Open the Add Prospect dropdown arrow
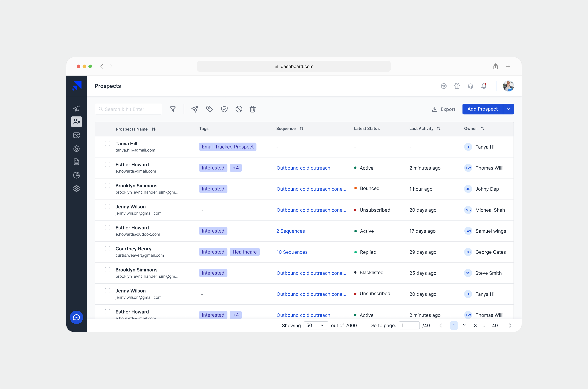The height and width of the screenshot is (389, 588). (x=508, y=109)
